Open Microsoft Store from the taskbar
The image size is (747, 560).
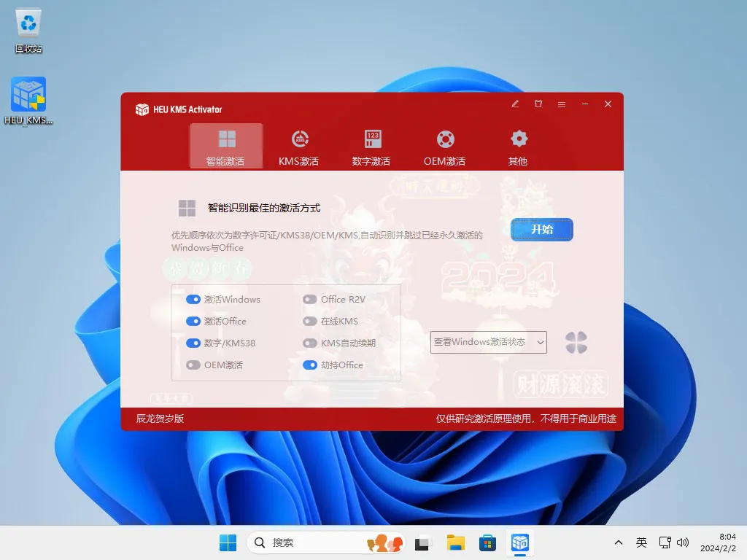pos(487,542)
